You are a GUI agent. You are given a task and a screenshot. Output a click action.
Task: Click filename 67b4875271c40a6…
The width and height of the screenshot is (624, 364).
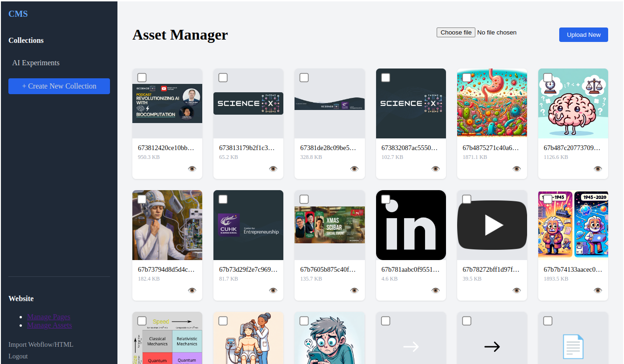pos(491,148)
